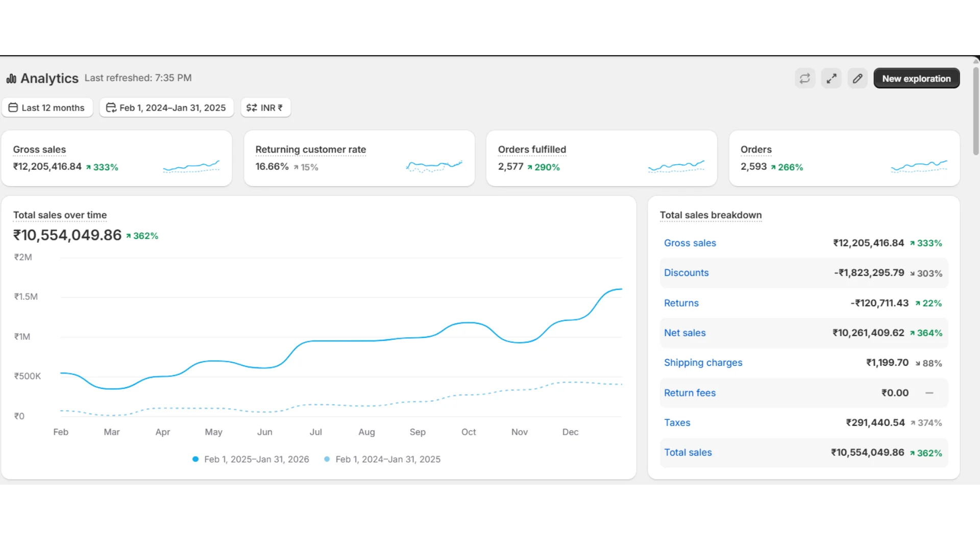
Task: Click the Gross sales sparkline chart
Action: [191, 166]
